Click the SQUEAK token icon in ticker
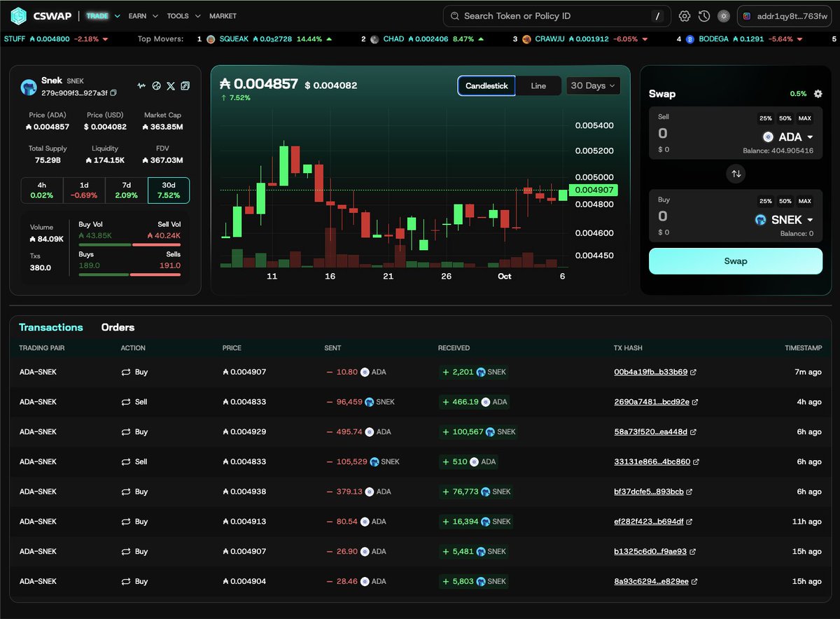 [211, 39]
